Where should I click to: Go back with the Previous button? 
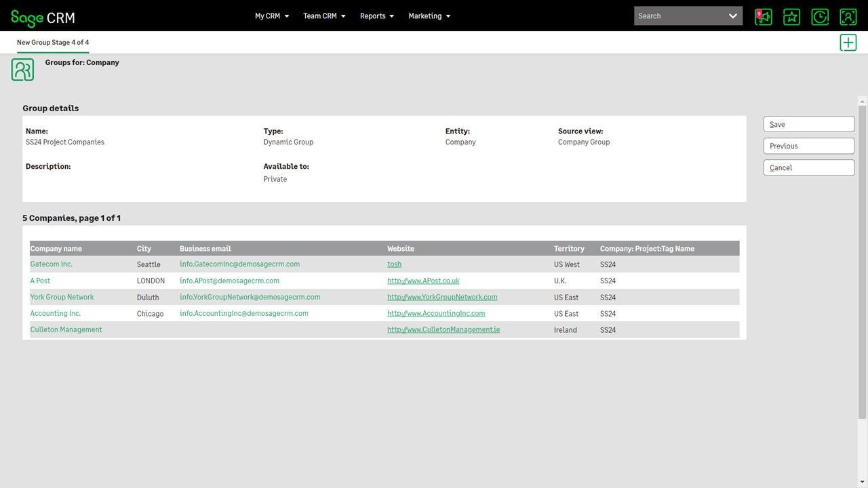point(809,146)
